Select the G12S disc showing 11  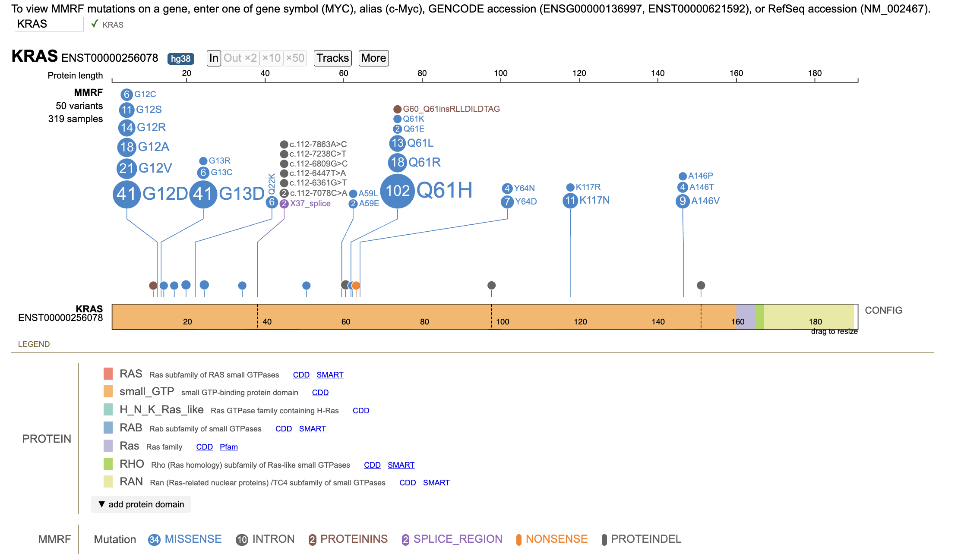(x=126, y=110)
